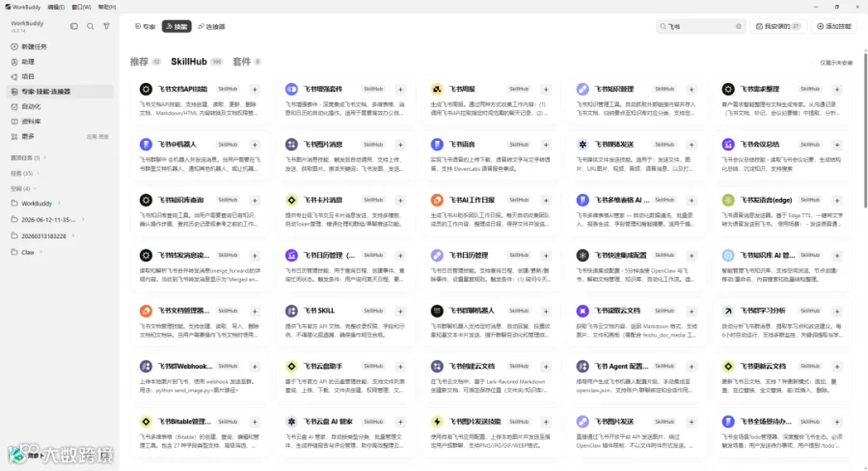Select 专家·技能·连接器 in the sidebar

coord(61,92)
